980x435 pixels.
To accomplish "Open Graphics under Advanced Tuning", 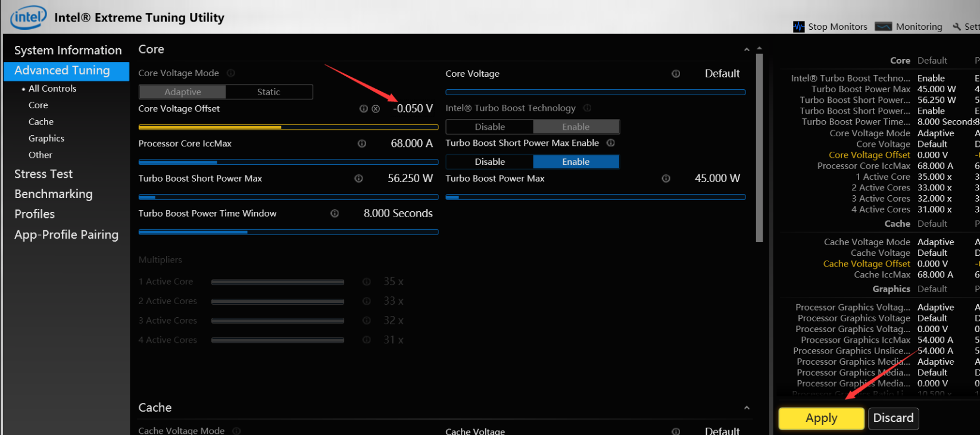I will click(x=46, y=138).
